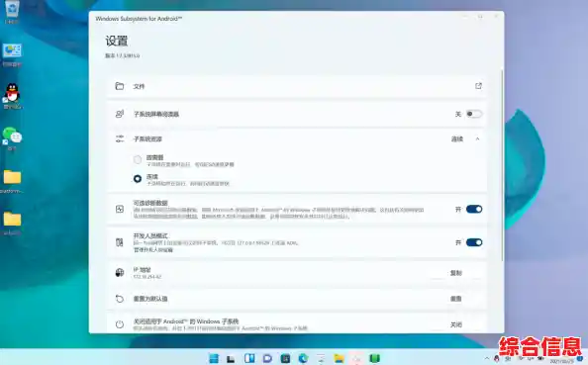This screenshot has height=365, width=588.
Task: Select the 按需要 resource radio option
Action: coord(138,160)
